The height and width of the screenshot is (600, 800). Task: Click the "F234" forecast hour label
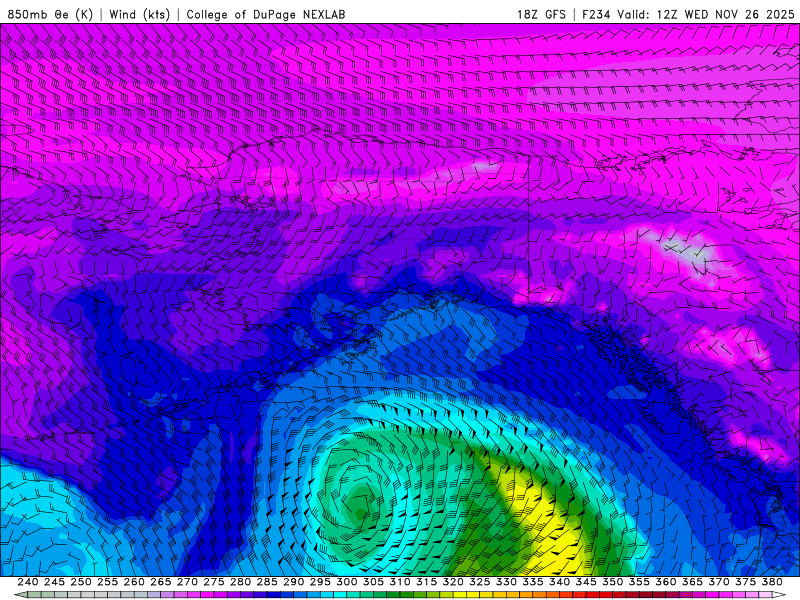596,14
